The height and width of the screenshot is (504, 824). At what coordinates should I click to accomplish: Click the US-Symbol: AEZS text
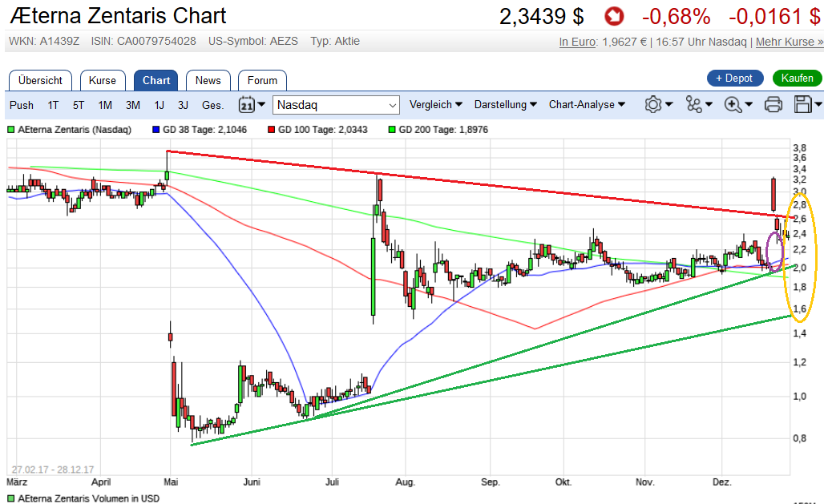(x=252, y=41)
